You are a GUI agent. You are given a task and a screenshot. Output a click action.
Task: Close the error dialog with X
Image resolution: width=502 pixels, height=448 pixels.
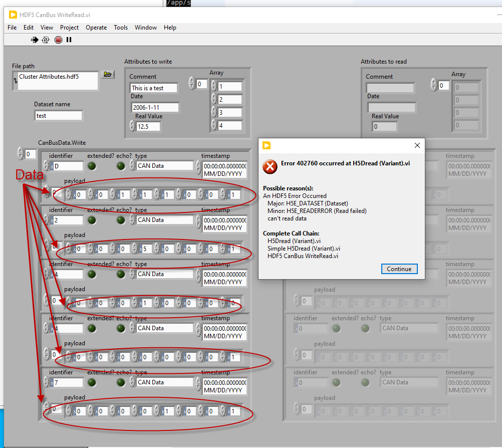point(417,145)
